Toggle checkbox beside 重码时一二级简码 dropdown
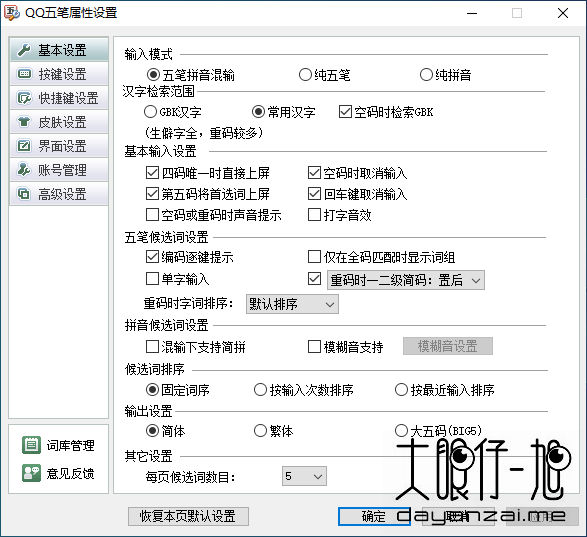 [x=314, y=279]
